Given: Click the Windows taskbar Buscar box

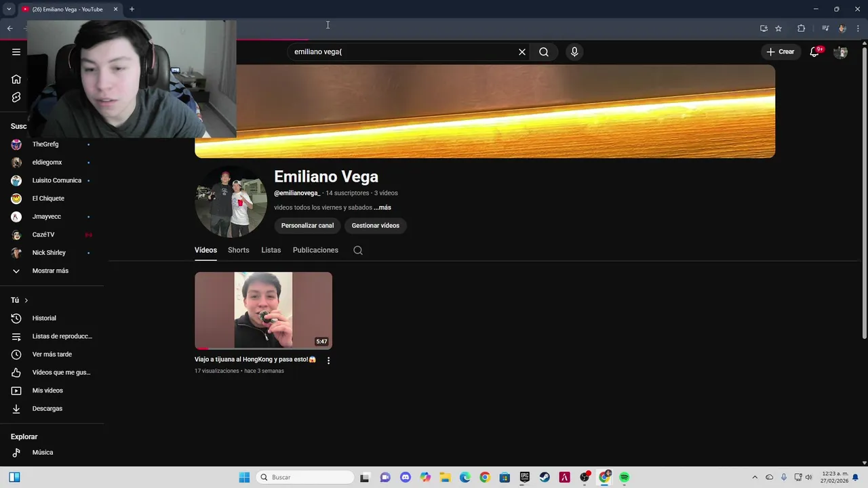Looking at the screenshot, I should 305,477.
